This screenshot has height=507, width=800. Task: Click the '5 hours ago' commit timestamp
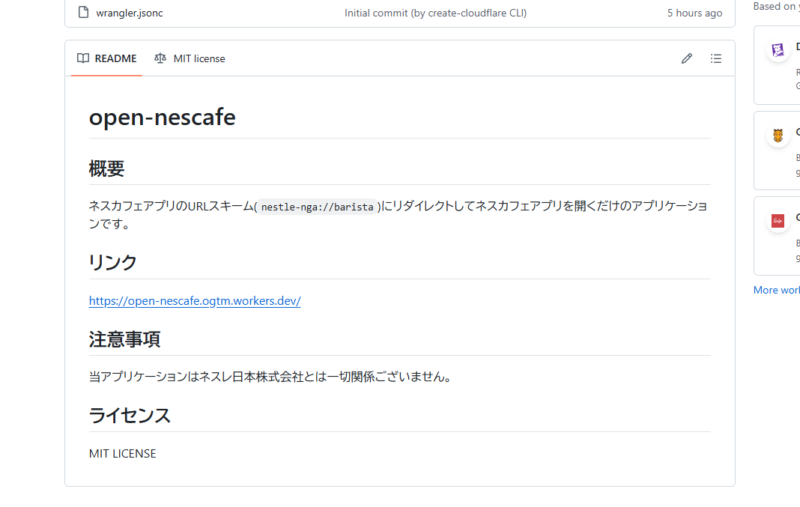pos(694,13)
